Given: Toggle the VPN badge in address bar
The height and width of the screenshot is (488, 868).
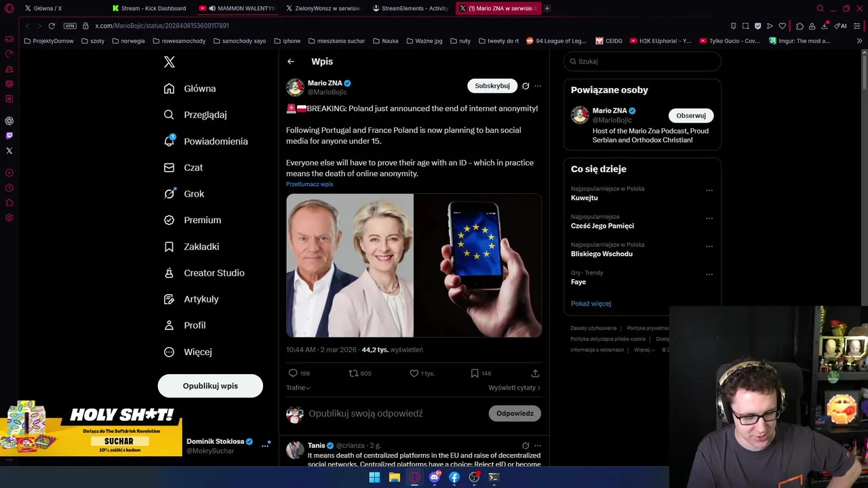Looking at the screenshot, I should coord(70,26).
